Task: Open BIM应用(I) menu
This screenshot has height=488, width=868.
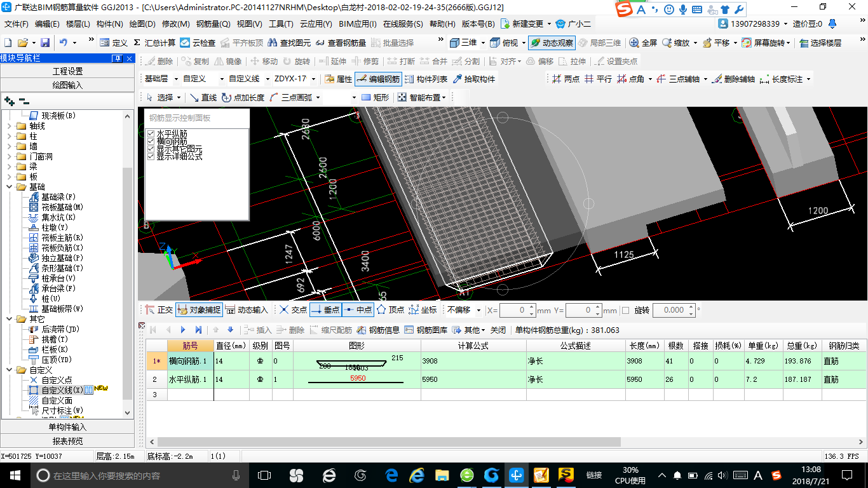Action: 357,24
